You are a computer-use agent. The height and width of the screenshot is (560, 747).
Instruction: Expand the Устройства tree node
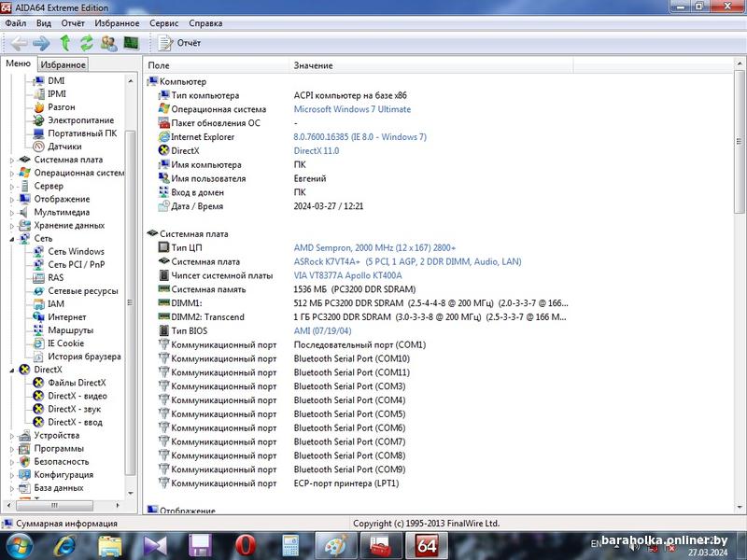click(x=12, y=436)
